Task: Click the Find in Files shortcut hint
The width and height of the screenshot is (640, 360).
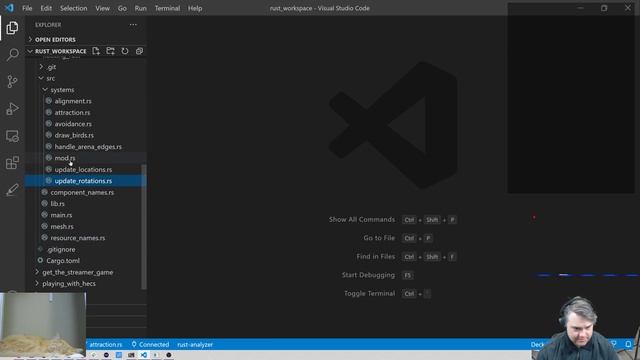Action: pos(406,257)
